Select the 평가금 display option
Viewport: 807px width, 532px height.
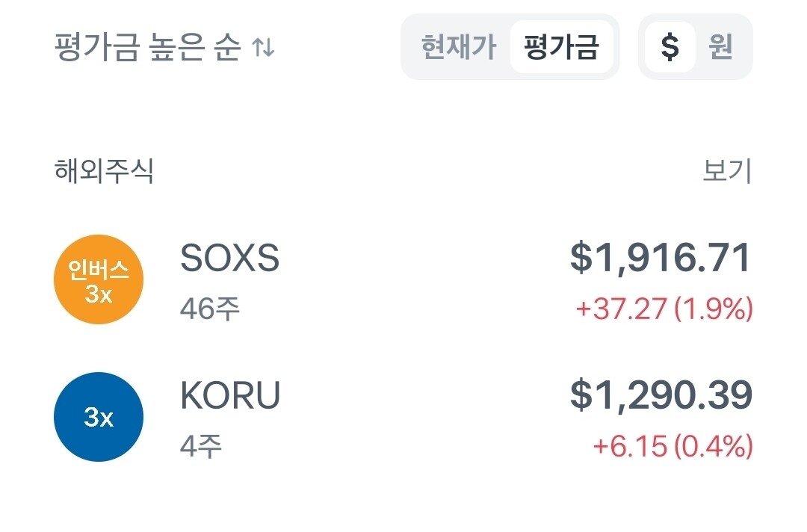click(x=562, y=48)
